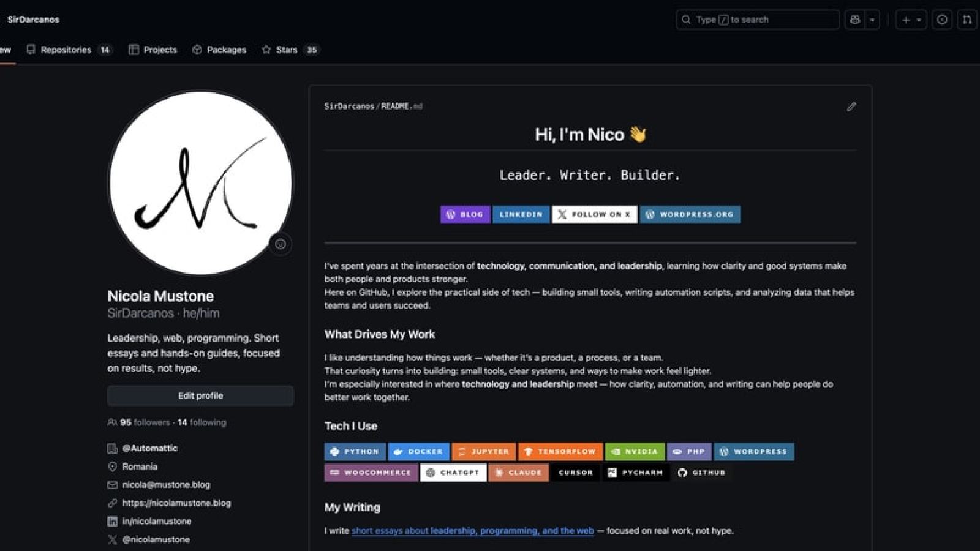Screen dimensions: 980x551
Task: Open in/nicolamustone LinkedIn link
Action: [157, 522]
